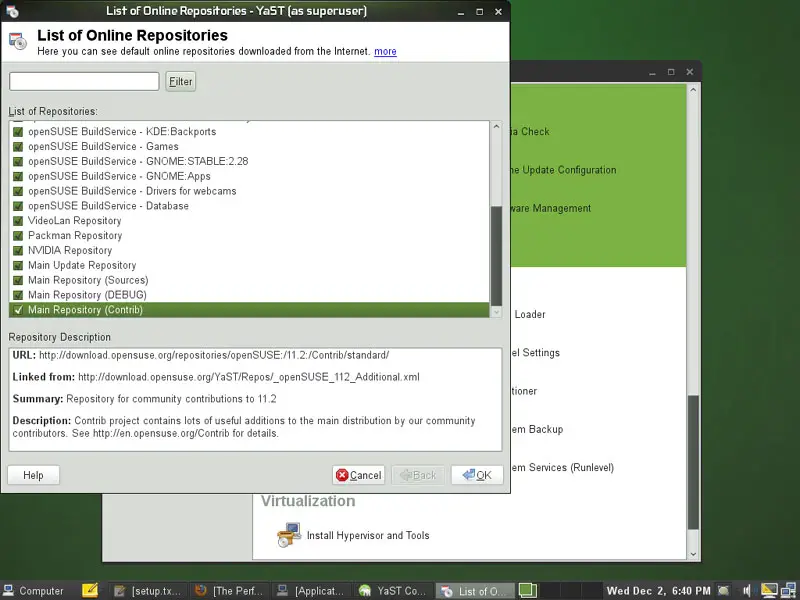Maximize the List of Online Repositories window

(x=480, y=11)
